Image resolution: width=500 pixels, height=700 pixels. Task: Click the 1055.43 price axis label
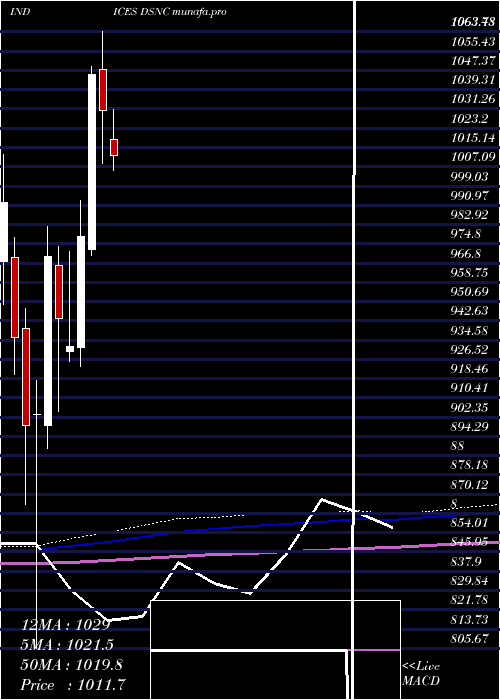click(x=473, y=42)
